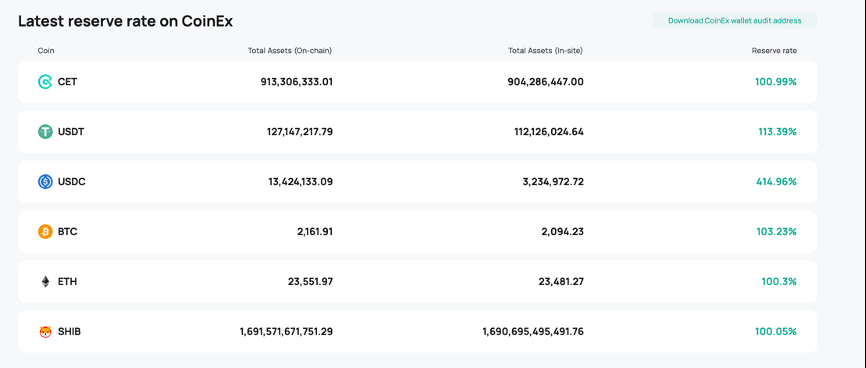Image resolution: width=866 pixels, height=368 pixels.
Task: Download CoinEx wallet audit address
Action: 735,20
